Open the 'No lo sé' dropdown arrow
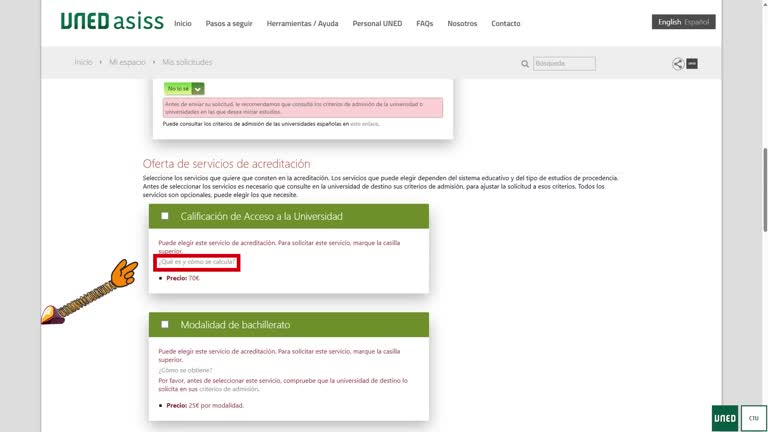Image resolution: width=768 pixels, height=432 pixels. click(x=198, y=89)
